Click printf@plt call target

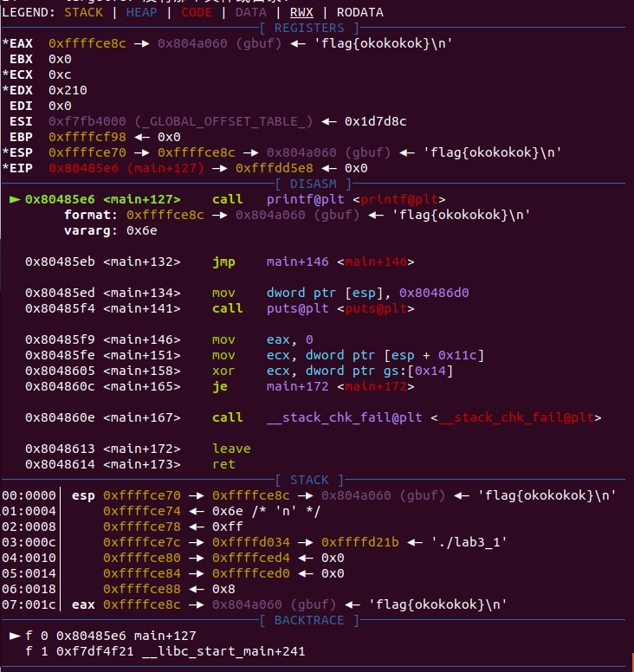(305, 199)
